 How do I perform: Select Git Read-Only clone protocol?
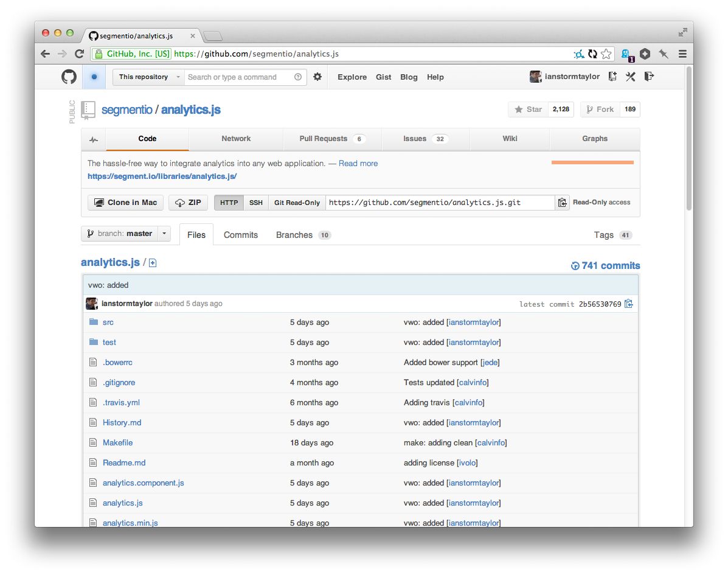click(297, 203)
